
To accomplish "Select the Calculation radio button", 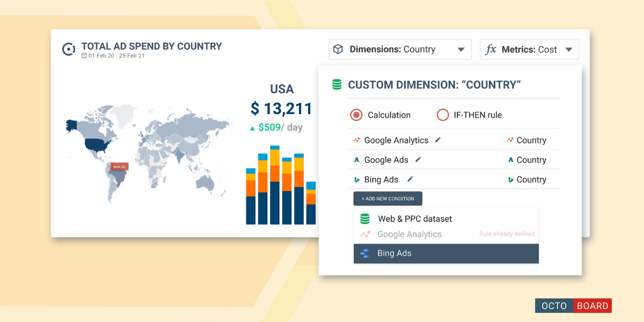I will pos(356,115).
